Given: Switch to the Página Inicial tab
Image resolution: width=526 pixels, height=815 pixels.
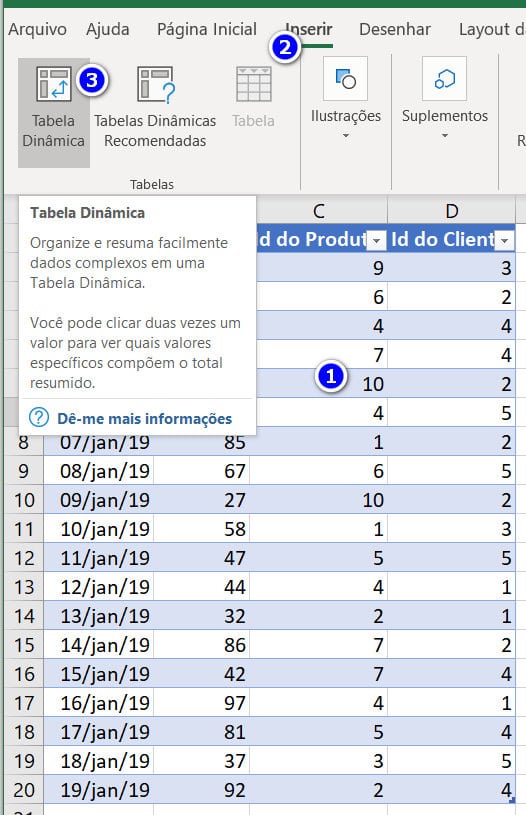Looking at the screenshot, I should [207, 30].
